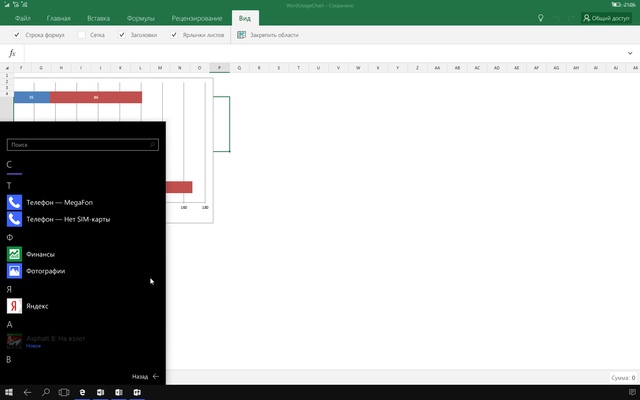Viewport: 640px width, 400px height.
Task: Open Task View on the taskbar
Action: 64,392
